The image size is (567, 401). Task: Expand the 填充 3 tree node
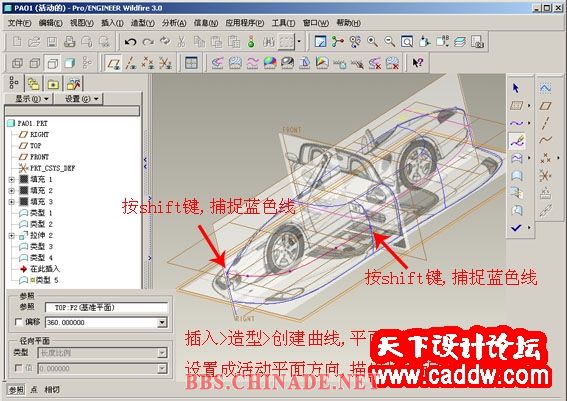point(11,202)
